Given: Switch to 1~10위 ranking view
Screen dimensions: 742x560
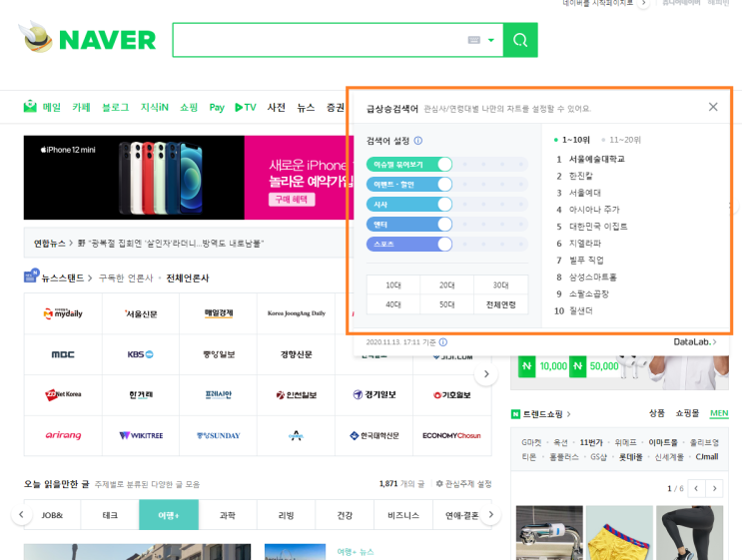Looking at the screenshot, I should pyautogui.click(x=572, y=140).
